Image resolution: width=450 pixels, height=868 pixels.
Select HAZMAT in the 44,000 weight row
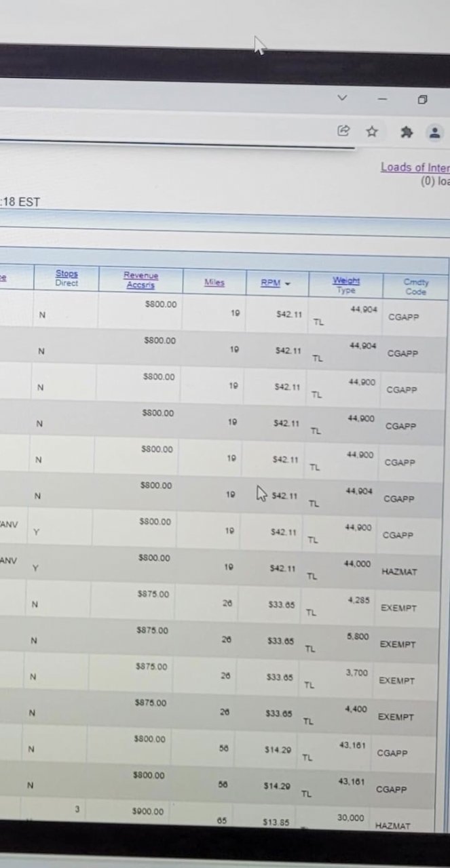tap(399, 572)
